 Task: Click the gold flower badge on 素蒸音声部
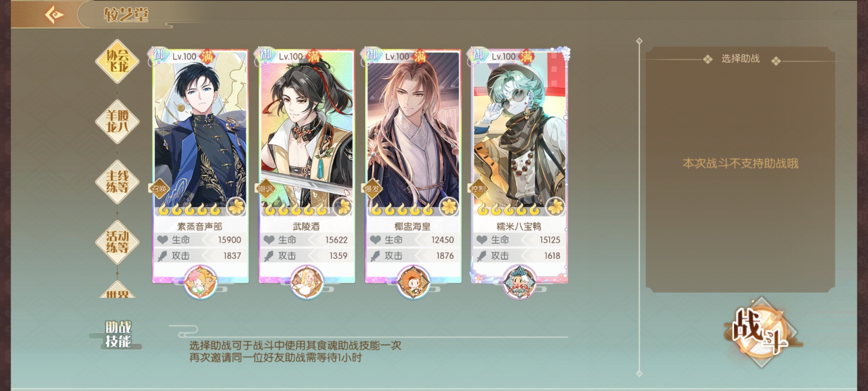(x=237, y=207)
